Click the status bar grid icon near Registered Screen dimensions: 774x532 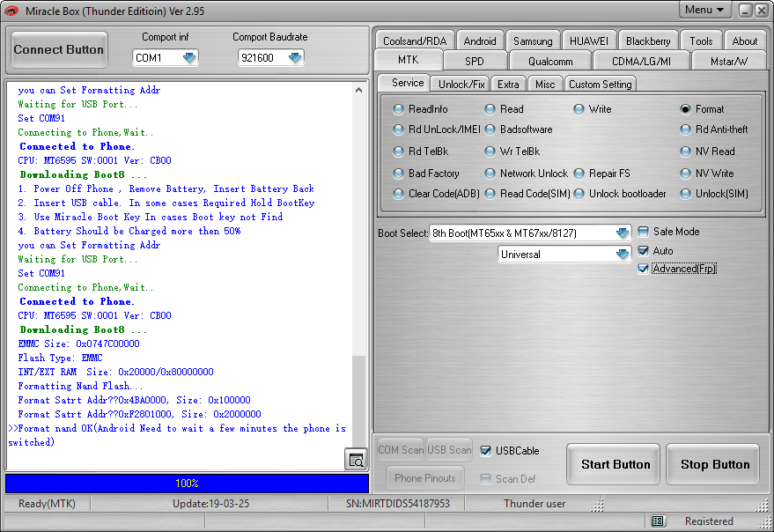tap(657, 521)
